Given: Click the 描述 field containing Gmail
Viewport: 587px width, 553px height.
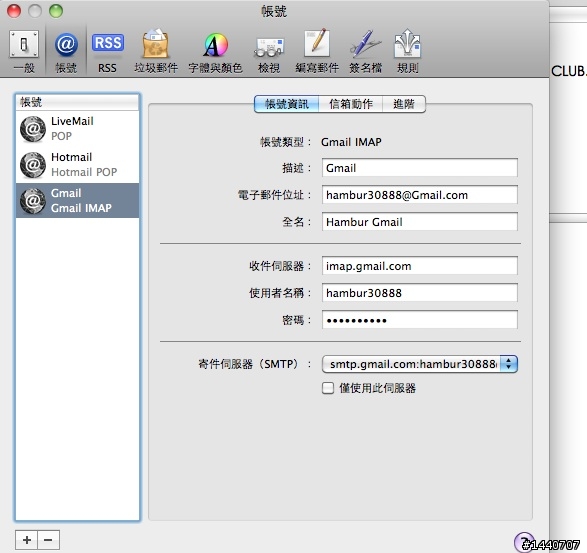Looking at the screenshot, I should coord(420,168).
